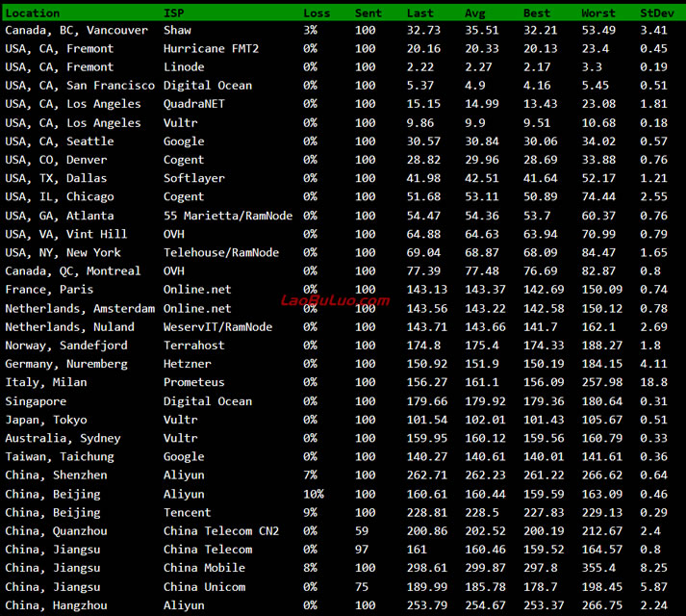Screen dimensions: 686x616
Task: Select "China, Shenzhen" location text
Action: (x=56, y=475)
